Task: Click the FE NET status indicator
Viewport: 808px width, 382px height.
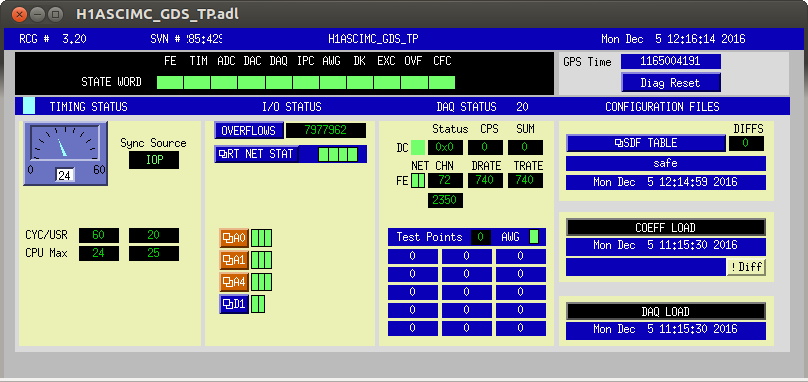Action: pos(418,180)
